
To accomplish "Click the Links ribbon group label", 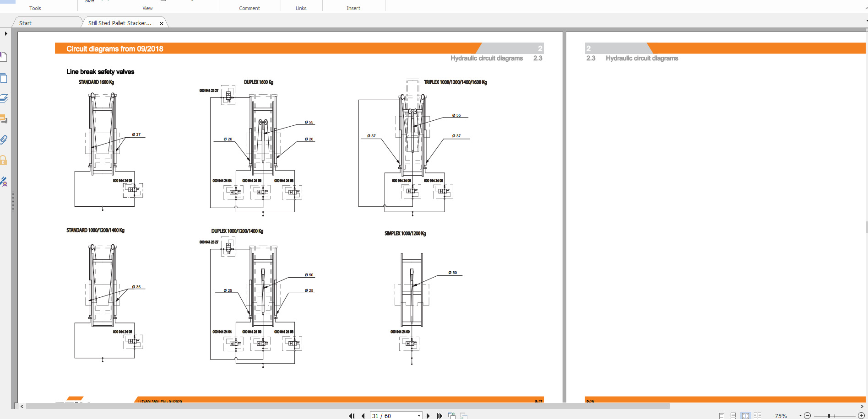I will [x=301, y=8].
